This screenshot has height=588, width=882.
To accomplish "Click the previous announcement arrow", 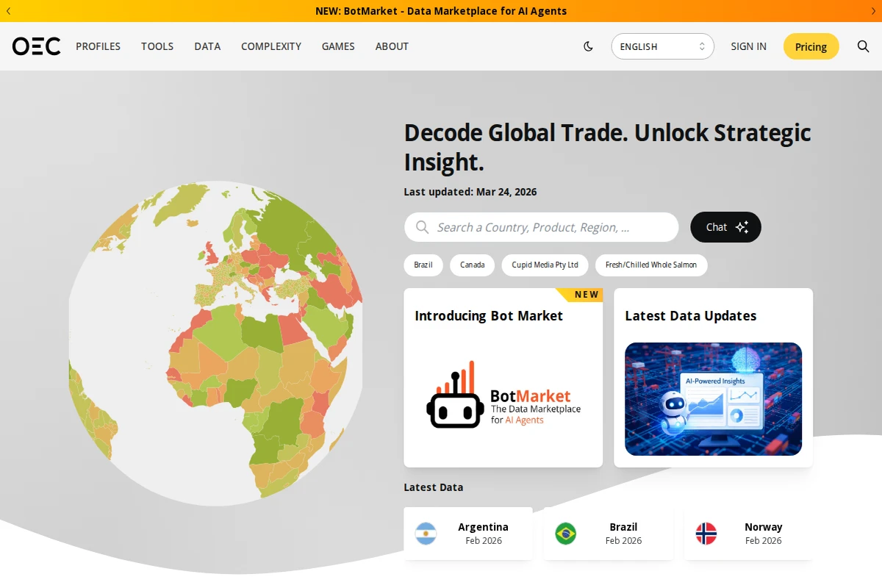I will 8,11.
